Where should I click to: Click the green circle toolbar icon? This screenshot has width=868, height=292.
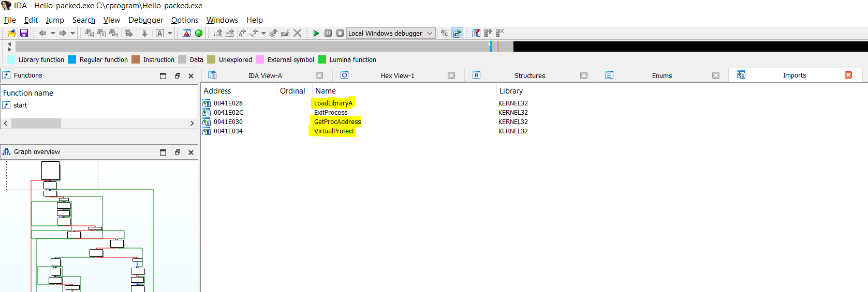click(199, 33)
